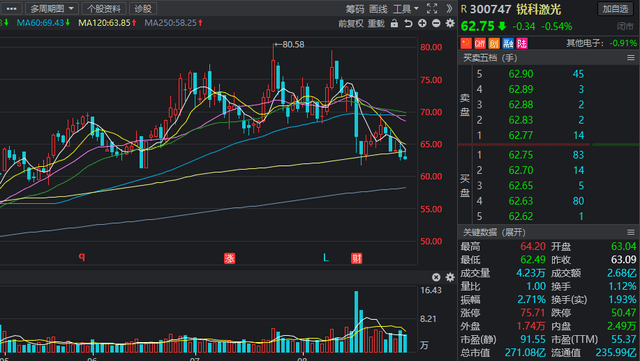Click the 换手 turnover value 1.12%
This screenshot has height=361, width=640.
[x=622, y=286]
